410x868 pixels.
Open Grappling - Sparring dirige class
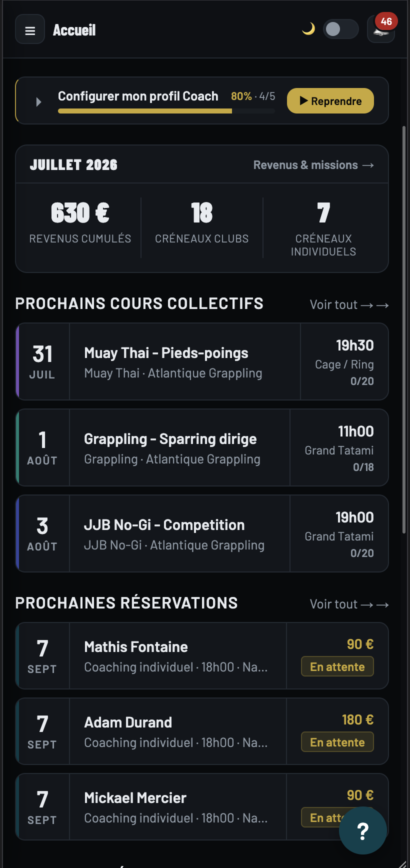(x=202, y=447)
